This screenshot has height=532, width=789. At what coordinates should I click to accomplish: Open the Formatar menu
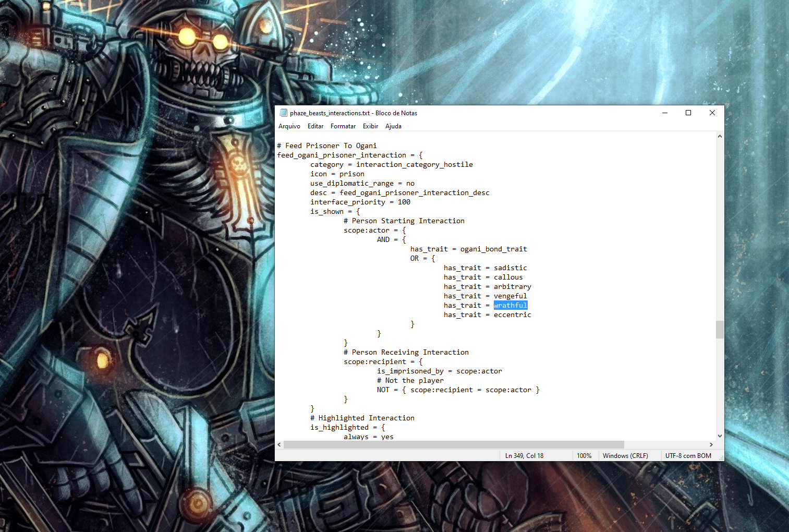343,126
